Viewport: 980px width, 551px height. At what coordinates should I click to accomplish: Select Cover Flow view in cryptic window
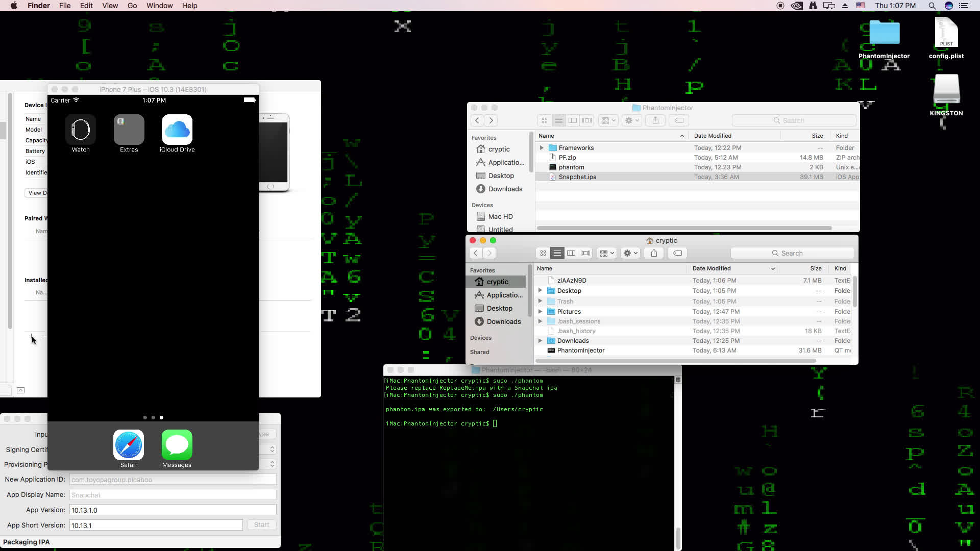585,253
